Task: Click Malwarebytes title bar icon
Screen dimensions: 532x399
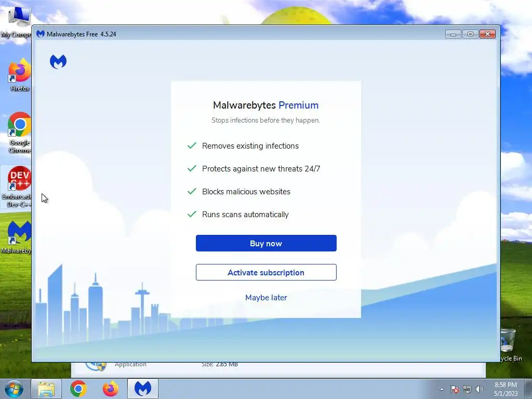Action: pyautogui.click(x=41, y=34)
